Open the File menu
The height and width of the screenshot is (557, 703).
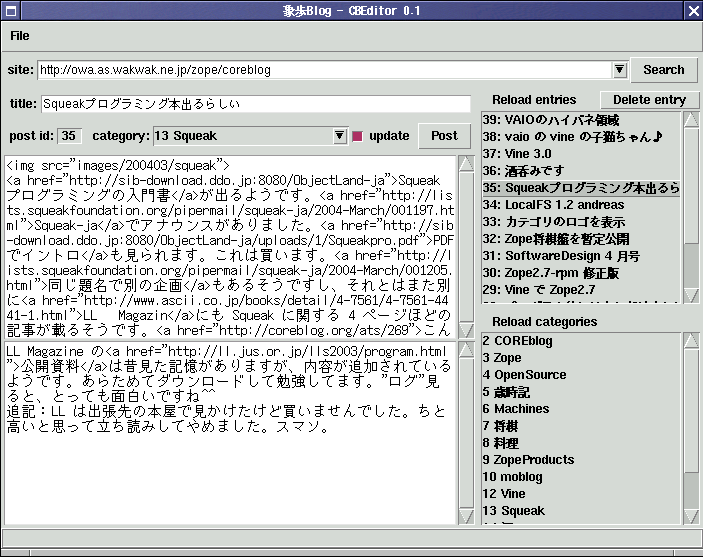pos(20,36)
